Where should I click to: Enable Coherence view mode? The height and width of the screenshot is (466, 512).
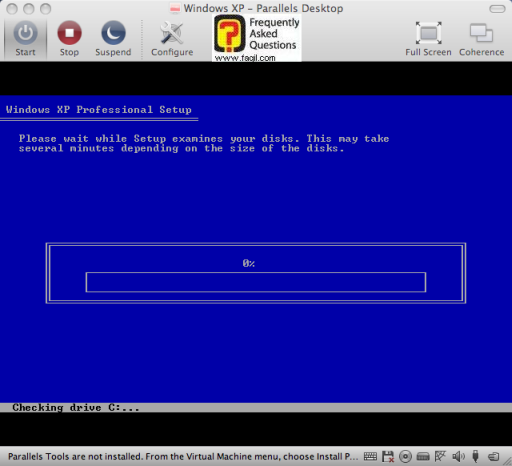coord(481,38)
